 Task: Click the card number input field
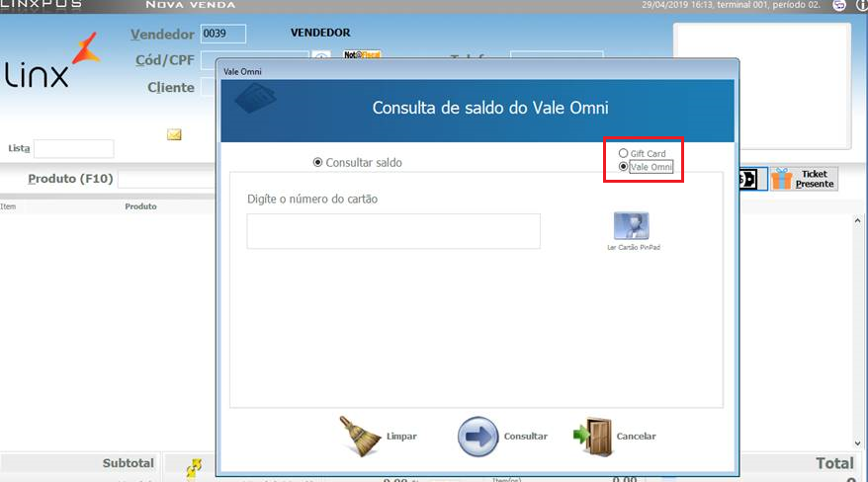(x=393, y=231)
